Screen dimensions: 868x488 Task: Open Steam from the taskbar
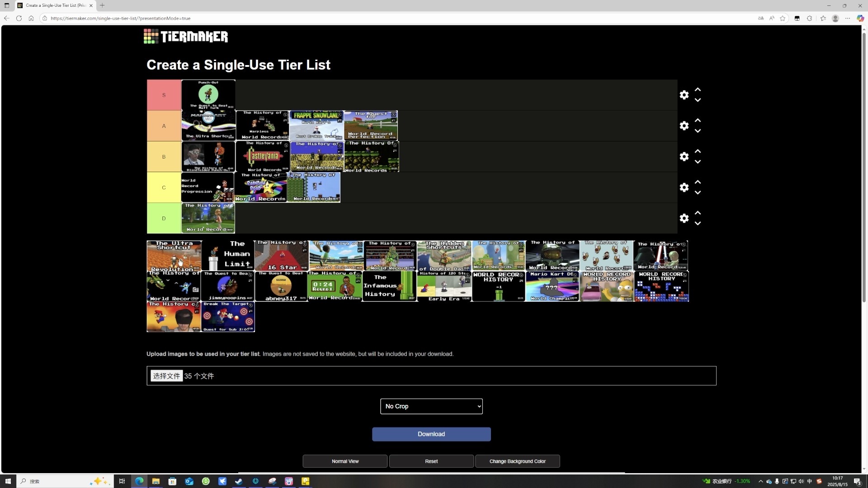[239, 481]
